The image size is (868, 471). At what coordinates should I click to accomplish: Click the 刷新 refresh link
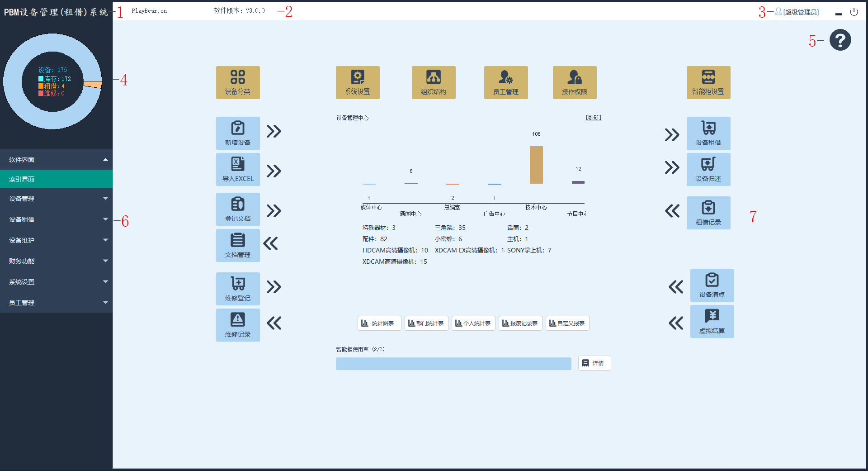(x=593, y=118)
